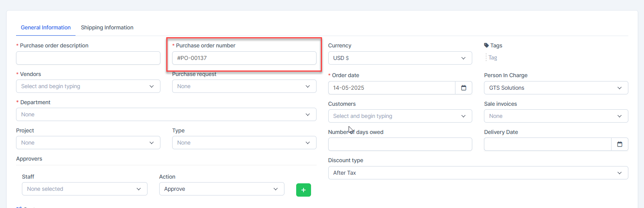Focus the Number of days owed field
The width and height of the screenshot is (644, 208).
coord(400,144)
